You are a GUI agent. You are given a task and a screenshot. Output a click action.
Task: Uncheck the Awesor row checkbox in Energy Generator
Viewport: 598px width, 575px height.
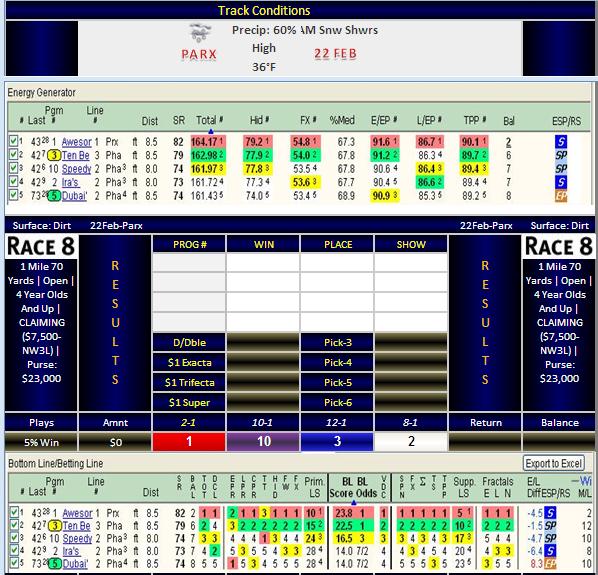[x=13, y=141]
